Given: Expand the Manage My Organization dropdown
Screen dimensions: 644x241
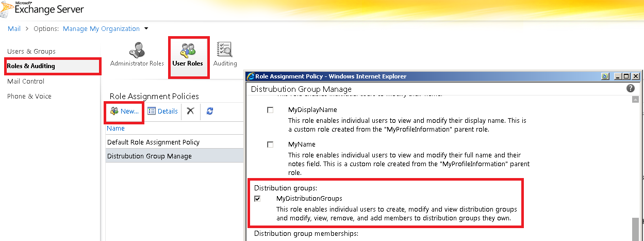Looking at the screenshot, I should [146, 29].
